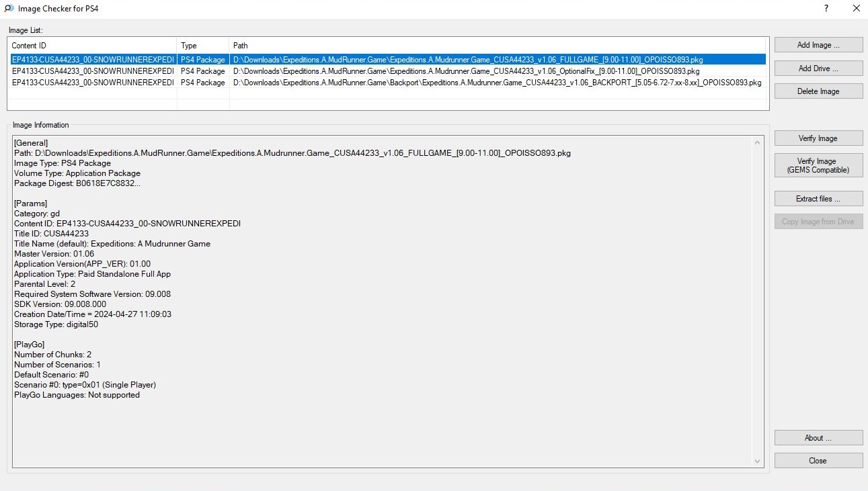Click the Add Image button
Image resolution: width=868 pixels, height=491 pixels.
[x=818, y=45]
